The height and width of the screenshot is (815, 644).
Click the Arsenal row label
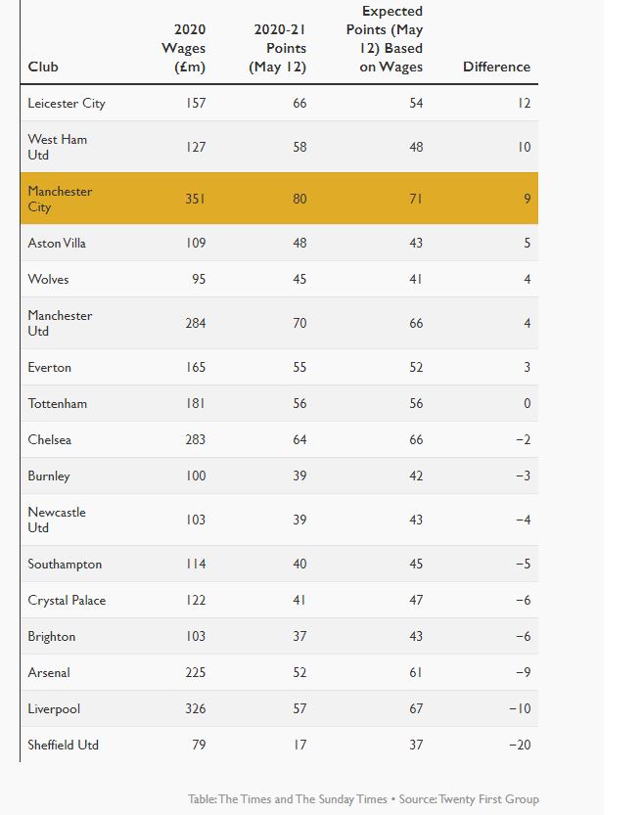(49, 672)
